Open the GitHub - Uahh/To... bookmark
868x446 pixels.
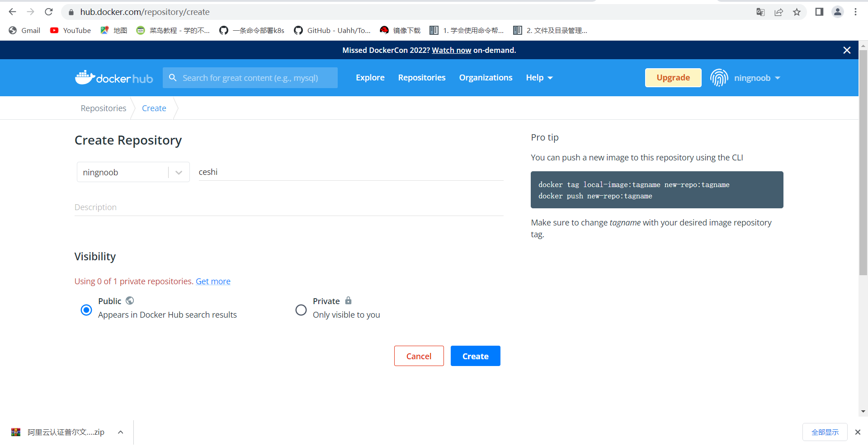tap(332, 30)
